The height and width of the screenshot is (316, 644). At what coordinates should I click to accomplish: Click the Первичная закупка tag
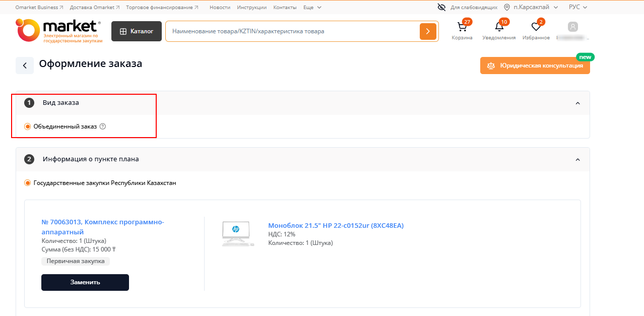click(76, 261)
